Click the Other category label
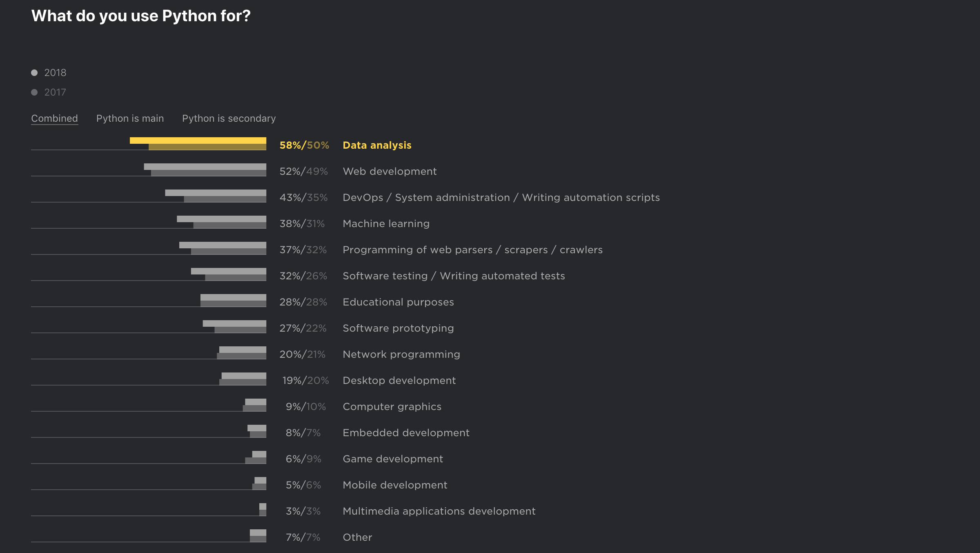 coord(357,537)
